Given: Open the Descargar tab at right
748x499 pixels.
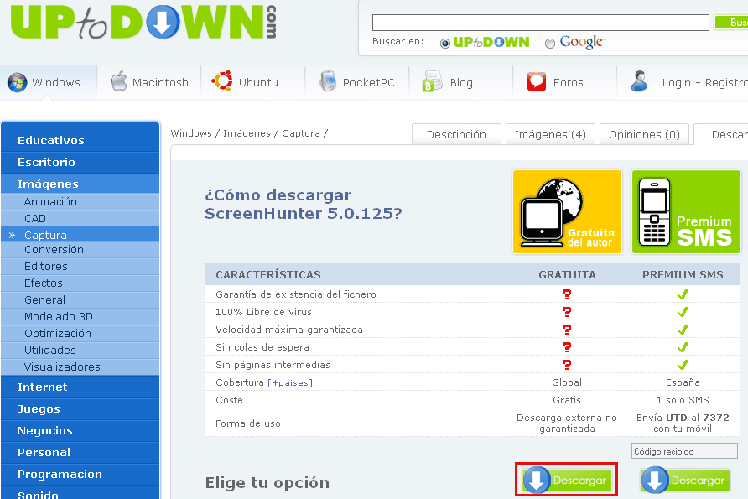Looking at the screenshot, I should tap(721, 135).
